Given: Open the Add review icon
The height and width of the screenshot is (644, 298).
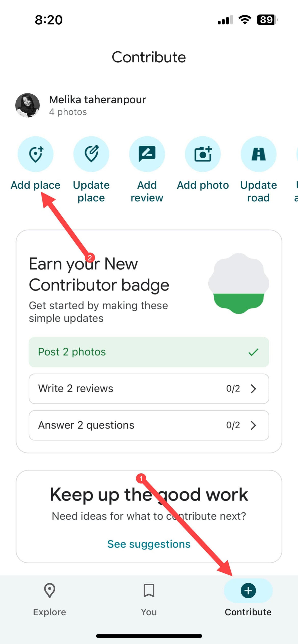Looking at the screenshot, I should pos(147,154).
